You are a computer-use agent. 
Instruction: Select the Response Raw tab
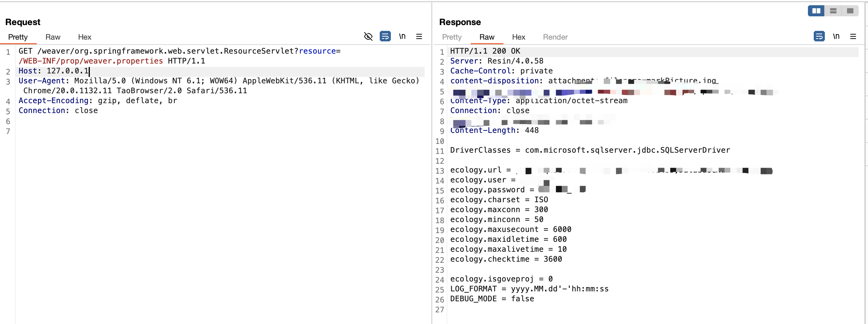point(487,37)
